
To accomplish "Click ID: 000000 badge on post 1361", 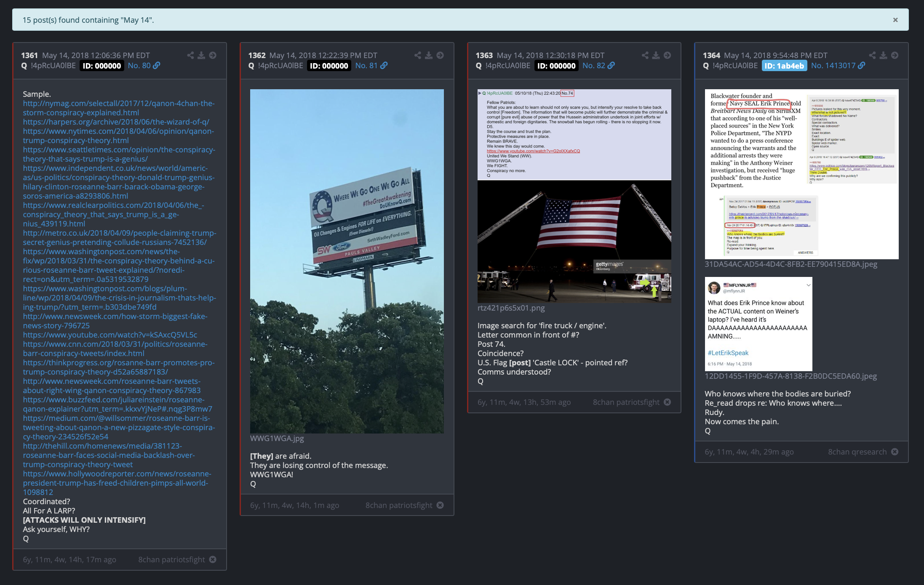I will tap(102, 66).
